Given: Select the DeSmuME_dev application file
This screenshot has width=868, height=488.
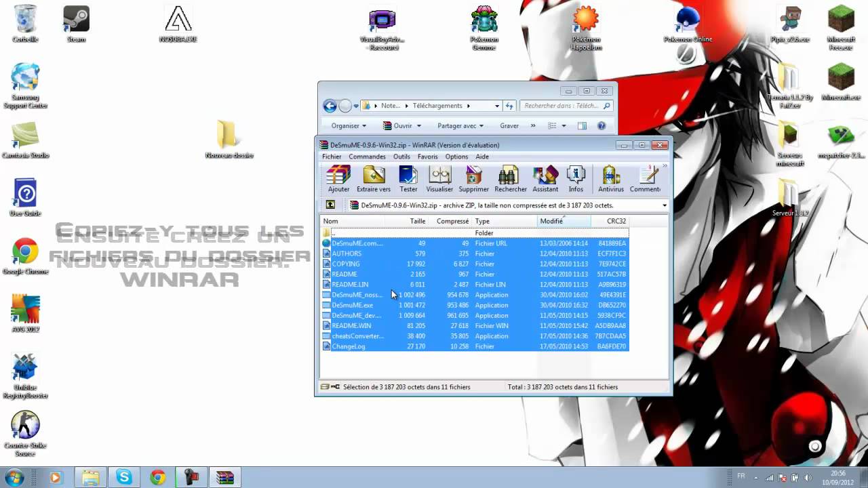Looking at the screenshot, I should (x=475, y=315).
